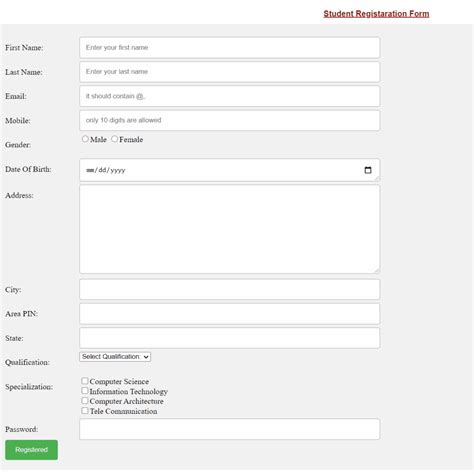Focus the Password input field
The width and height of the screenshot is (474, 474).
229,429
